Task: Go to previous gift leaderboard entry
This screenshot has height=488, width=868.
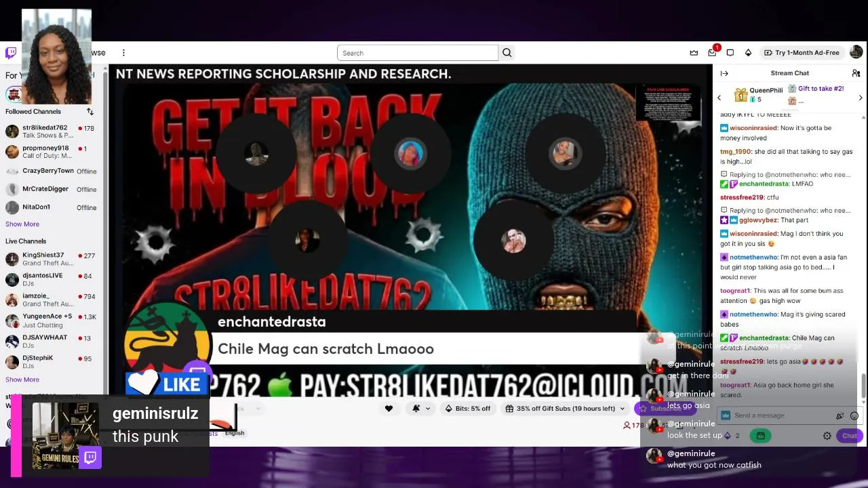Action: [x=719, y=98]
